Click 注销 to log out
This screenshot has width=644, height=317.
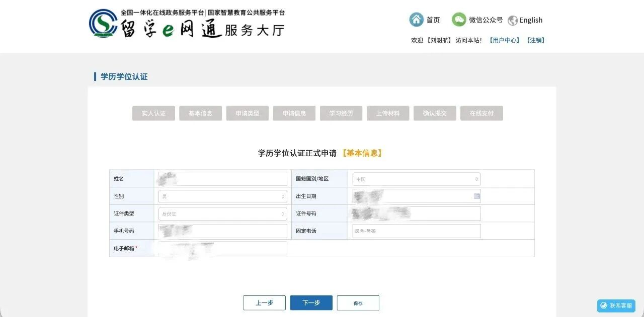click(535, 40)
